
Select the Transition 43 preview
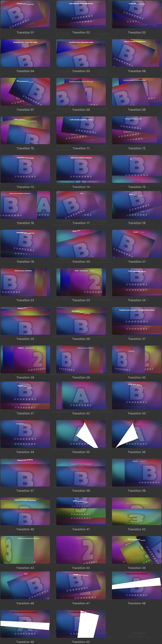25,550
